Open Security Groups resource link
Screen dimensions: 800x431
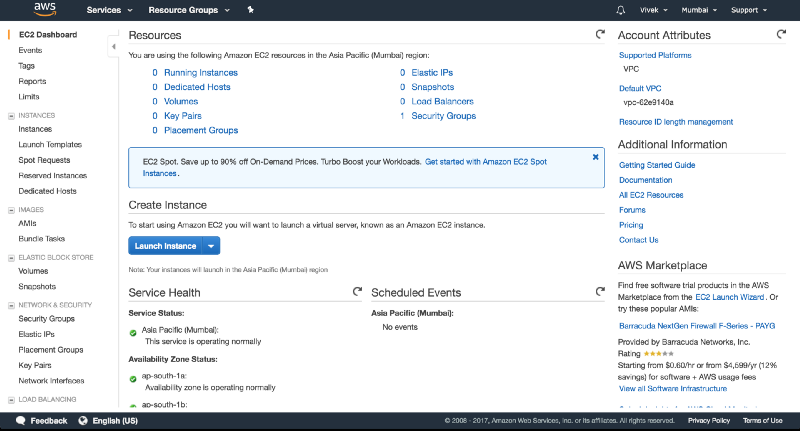pyautogui.click(x=443, y=116)
